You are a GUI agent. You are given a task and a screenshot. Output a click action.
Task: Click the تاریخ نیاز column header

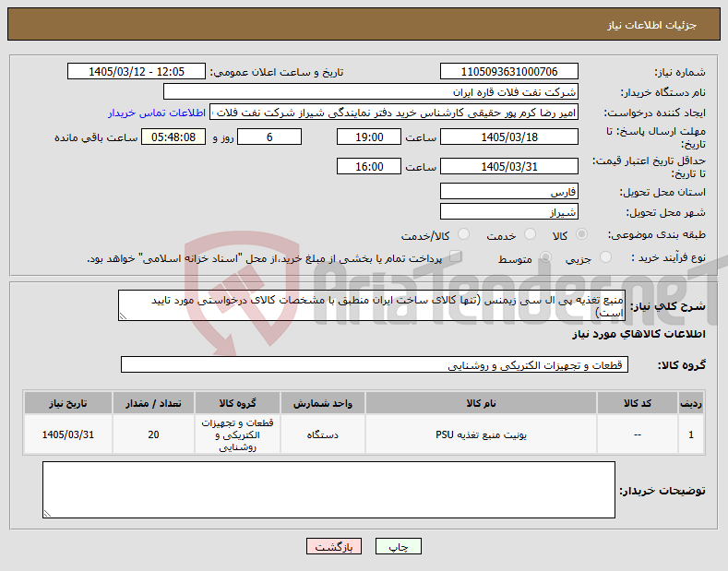click(x=67, y=403)
